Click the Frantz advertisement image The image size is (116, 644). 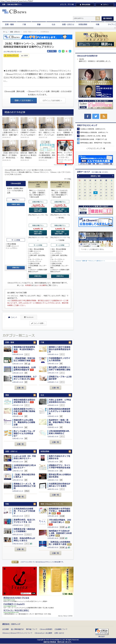(x=20, y=581)
